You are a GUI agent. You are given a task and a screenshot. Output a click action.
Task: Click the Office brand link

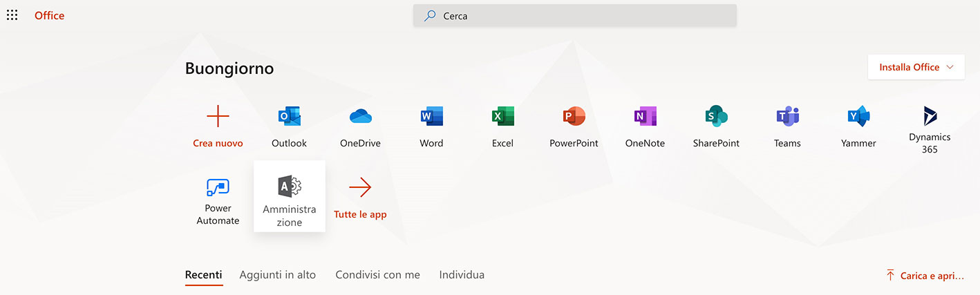pos(49,15)
